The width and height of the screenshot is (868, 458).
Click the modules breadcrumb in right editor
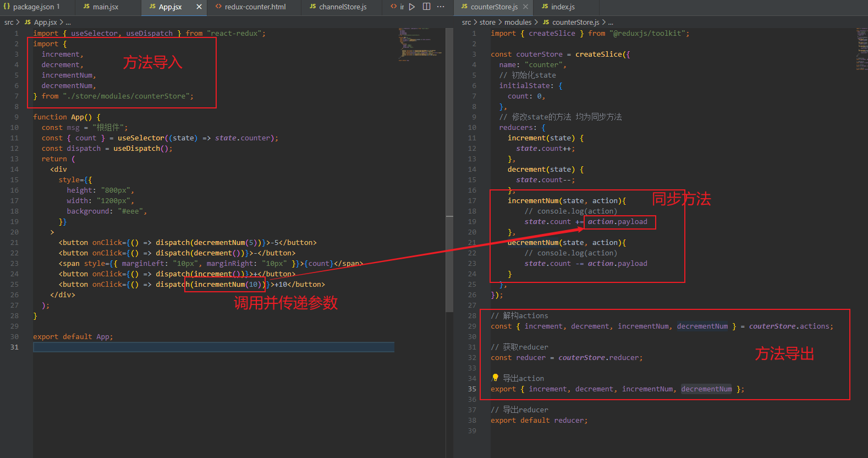518,22
